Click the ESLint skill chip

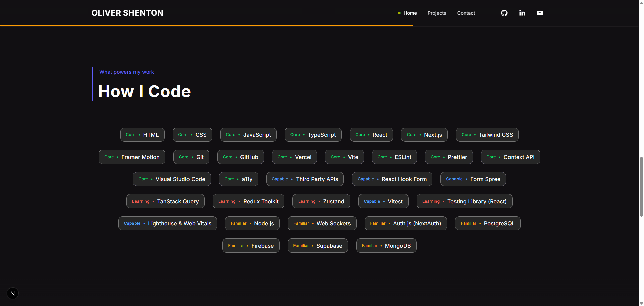coord(394,157)
